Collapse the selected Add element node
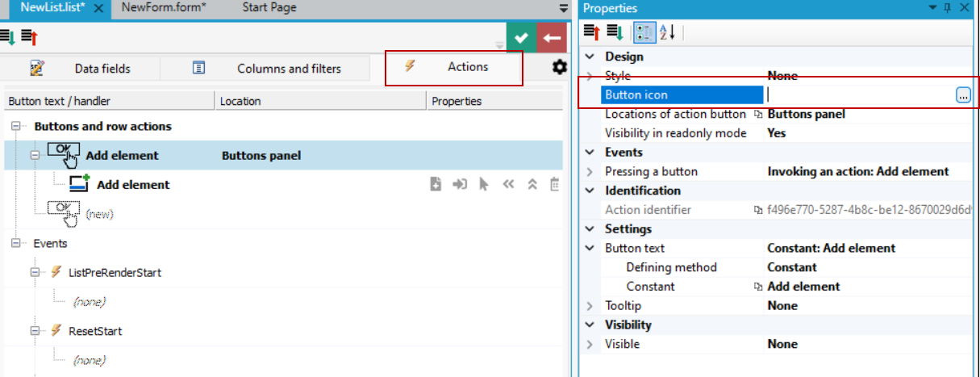This screenshot has height=377, width=980. tap(35, 155)
